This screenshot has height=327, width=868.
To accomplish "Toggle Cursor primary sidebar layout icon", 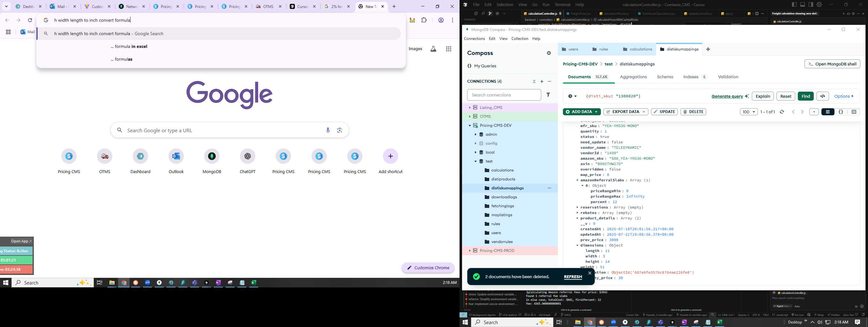I will click(794, 4).
